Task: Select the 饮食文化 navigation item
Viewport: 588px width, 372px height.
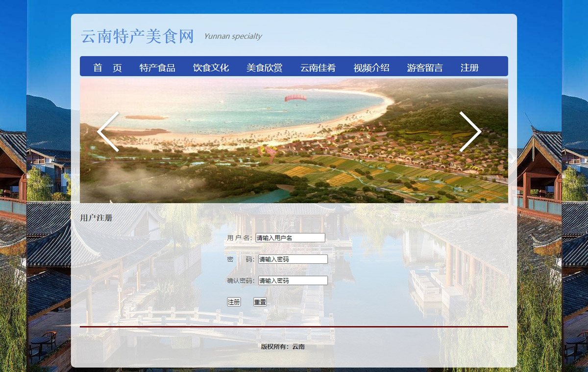Action: coord(211,68)
